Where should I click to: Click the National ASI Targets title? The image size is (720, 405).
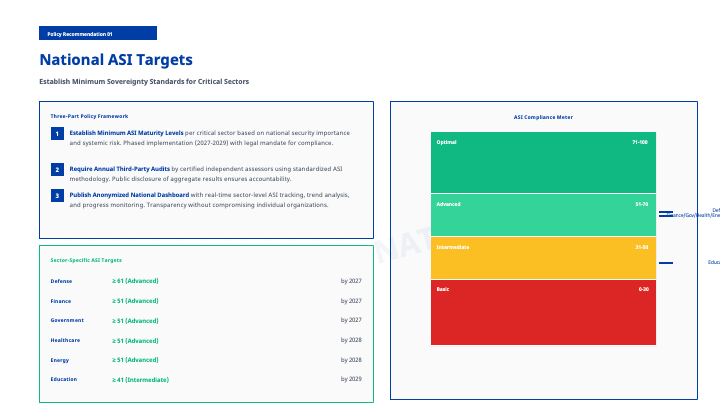pyautogui.click(x=116, y=60)
